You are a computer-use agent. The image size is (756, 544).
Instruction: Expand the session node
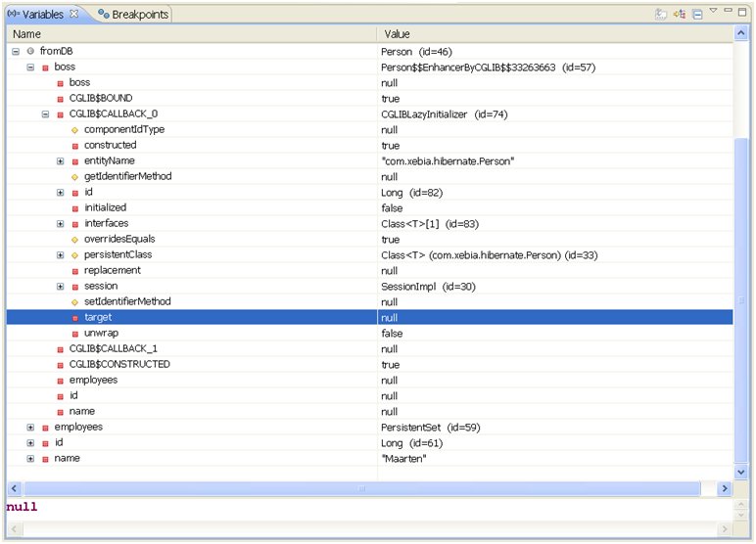point(61,287)
